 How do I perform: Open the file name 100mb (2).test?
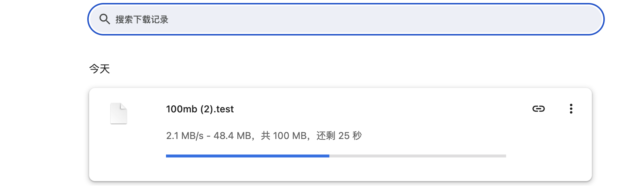pos(200,109)
